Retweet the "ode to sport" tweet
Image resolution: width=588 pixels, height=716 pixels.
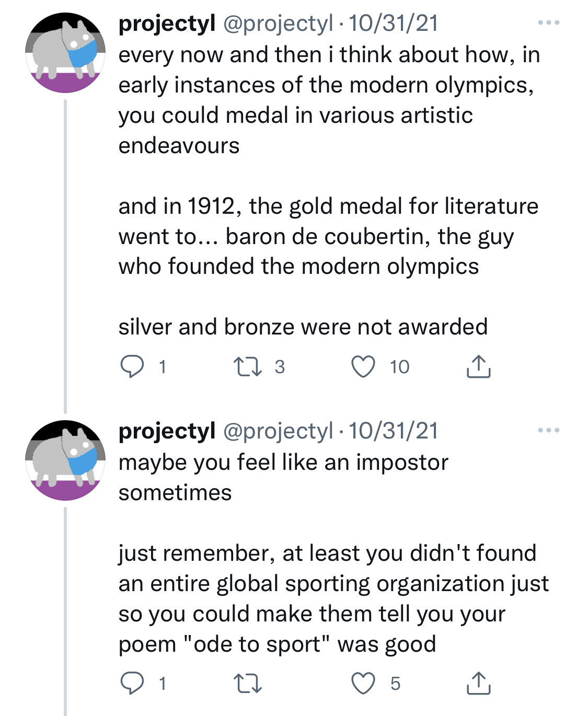click(x=247, y=683)
